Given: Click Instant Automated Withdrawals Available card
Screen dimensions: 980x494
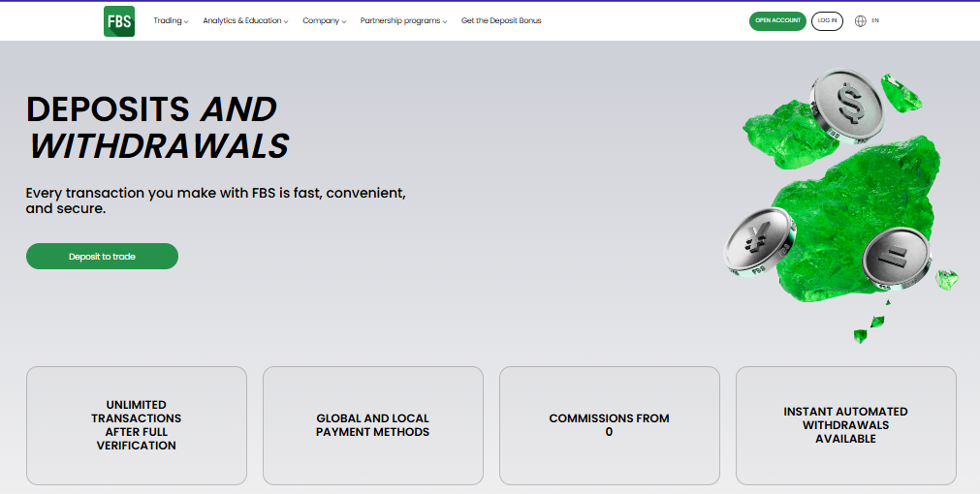Looking at the screenshot, I should click(x=845, y=425).
